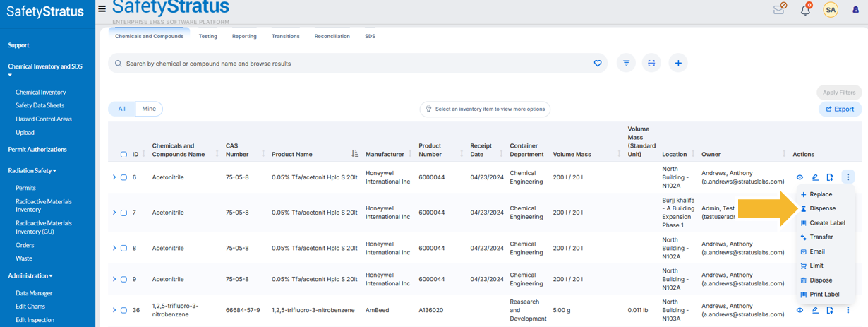This screenshot has height=327, width=868.
Task: Open the Chemicals and Compounds tab
Action: (x=149, y=36)
